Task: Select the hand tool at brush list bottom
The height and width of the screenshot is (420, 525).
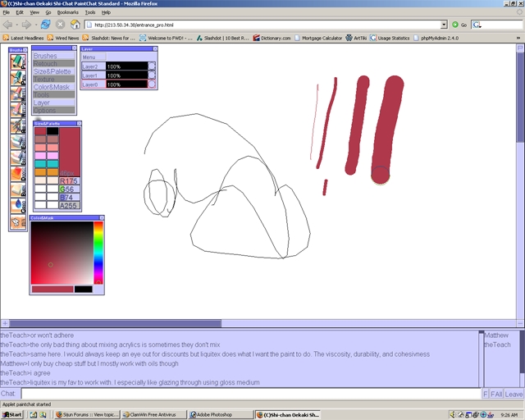Action: click(x=18, y=222)
